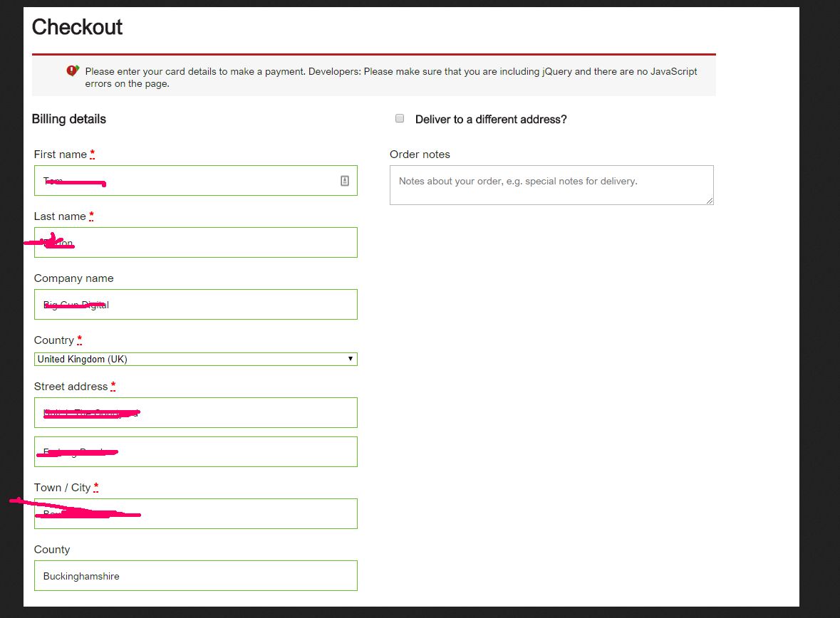Click the required asterisk beside Country
This screenshot has height=618, width=840.
click(x=79, y=340)
